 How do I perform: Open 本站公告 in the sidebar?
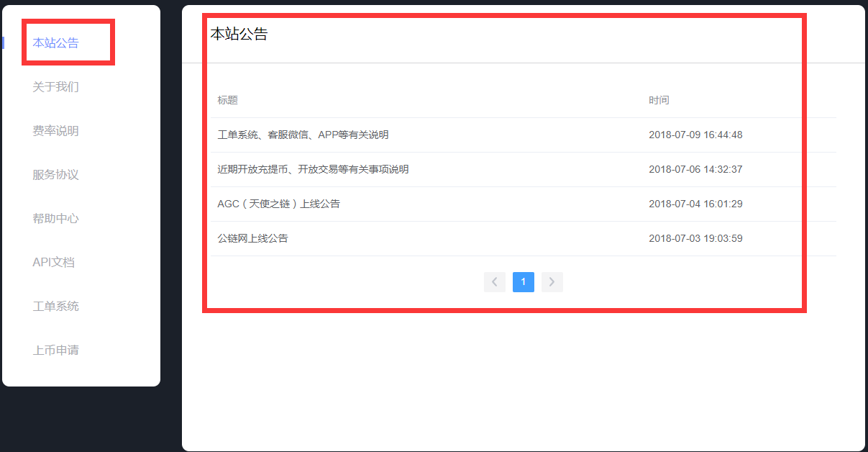56,43
